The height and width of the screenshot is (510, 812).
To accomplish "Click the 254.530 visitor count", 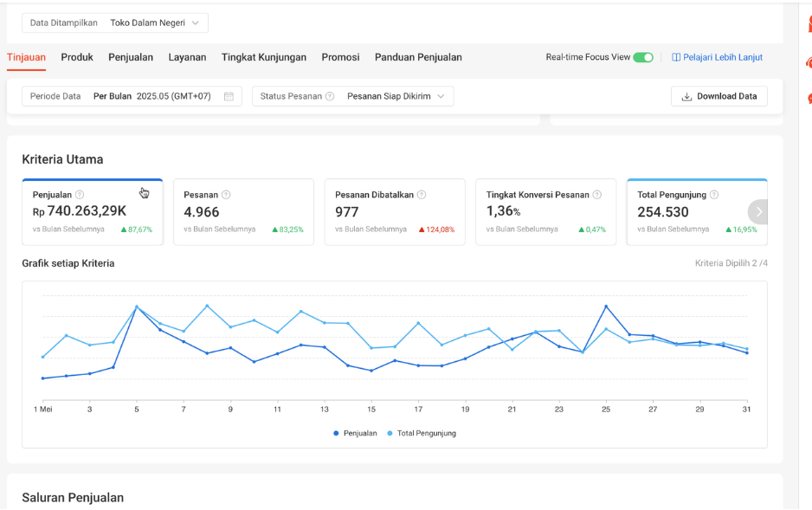I will click(x=663, y=212).
